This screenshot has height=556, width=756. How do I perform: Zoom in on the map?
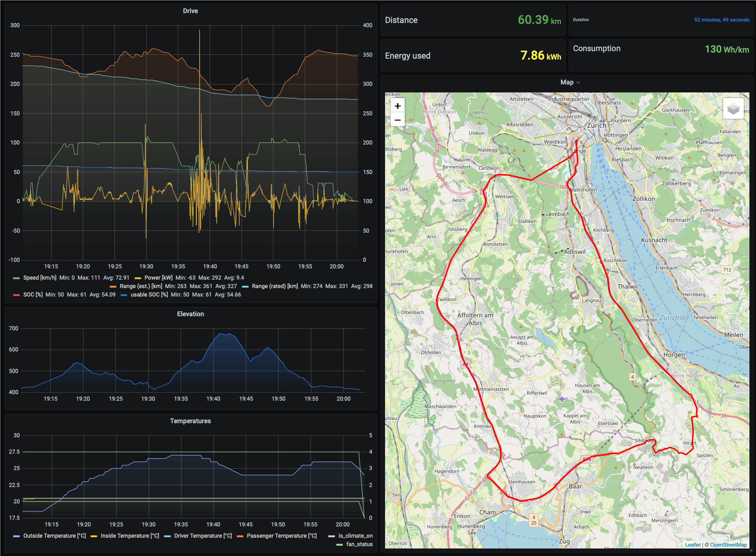(398, 106)
